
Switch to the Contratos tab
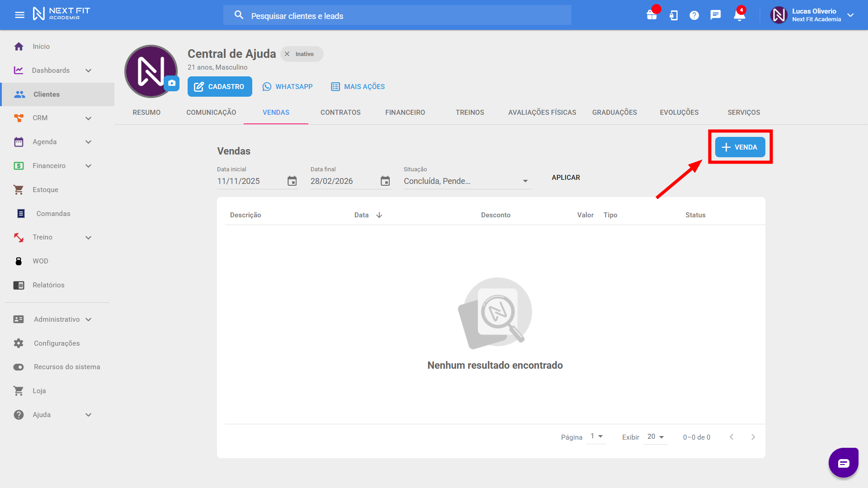(x=340, y=112)
